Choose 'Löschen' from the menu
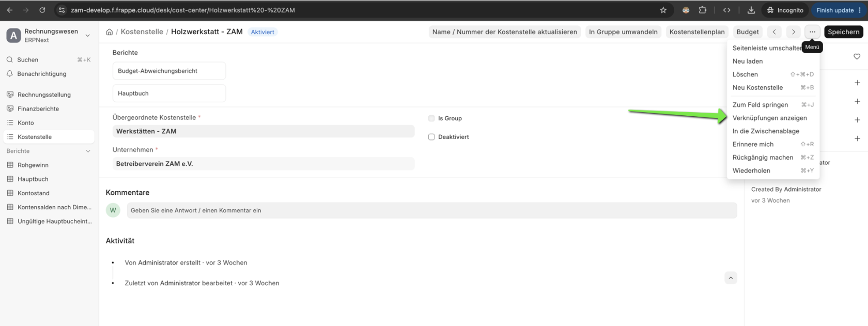The height and width of the screenshot is (326, 868). (x=773, y=74)
